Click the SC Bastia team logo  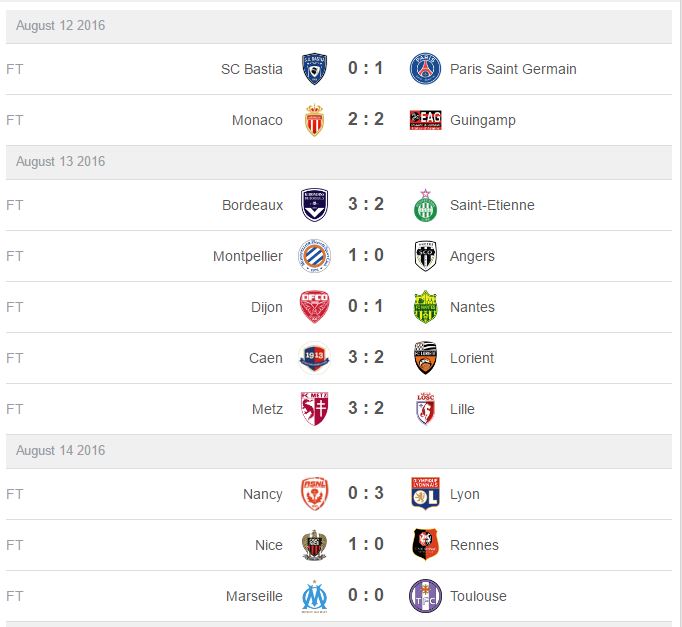click(x=314, y=69)
